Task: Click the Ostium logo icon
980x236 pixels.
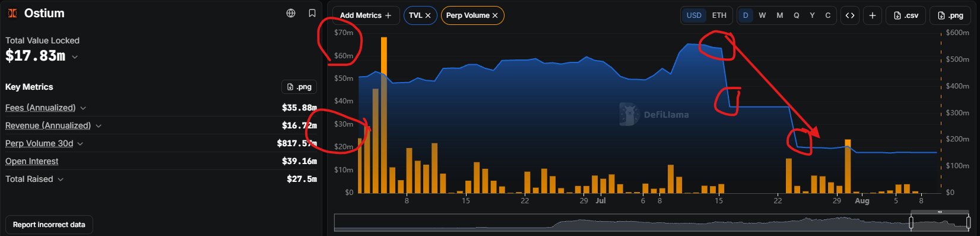Action: pos(12,13)
